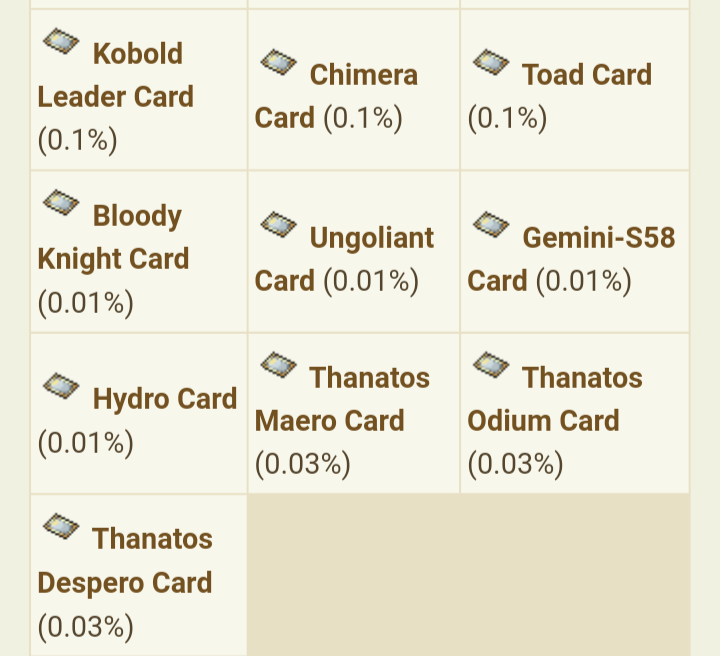
Task: Click the Thanatos Odium Card icon
Action: (x=491, y=365)
